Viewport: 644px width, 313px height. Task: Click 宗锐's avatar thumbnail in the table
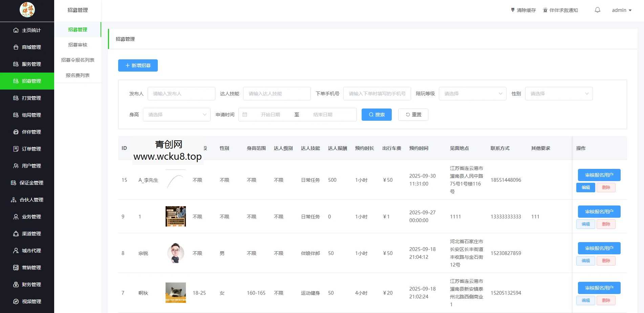175,253
